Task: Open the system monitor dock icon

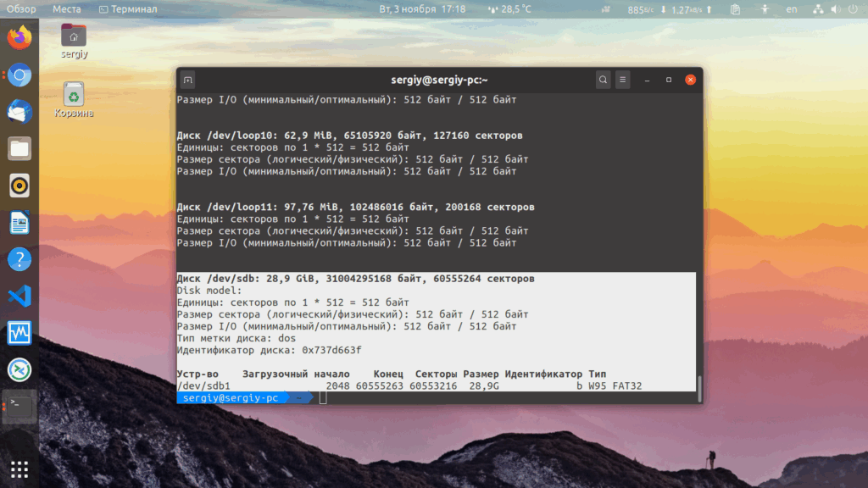Action: [19, 333]
